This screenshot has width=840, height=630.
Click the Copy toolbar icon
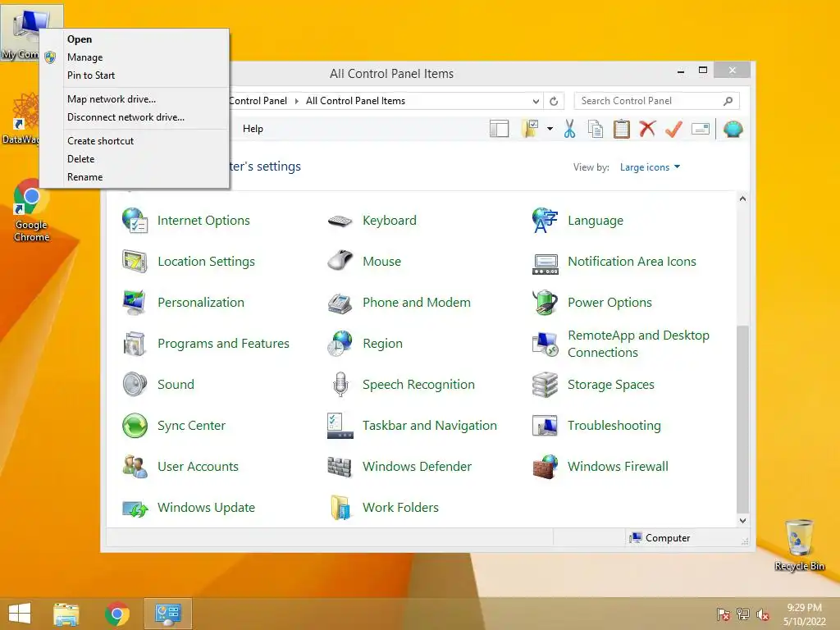tap(596, 129)
